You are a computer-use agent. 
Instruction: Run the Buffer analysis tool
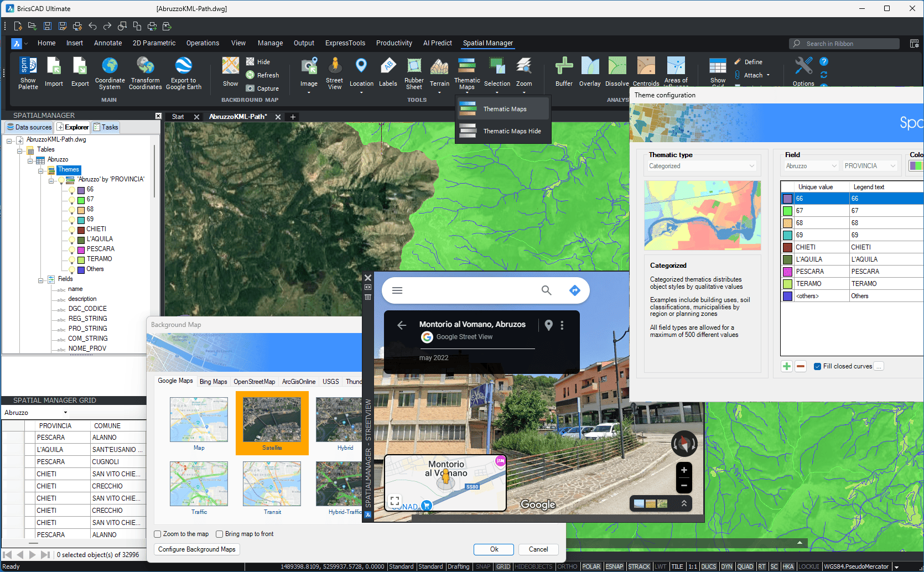(x=564, y=72)
